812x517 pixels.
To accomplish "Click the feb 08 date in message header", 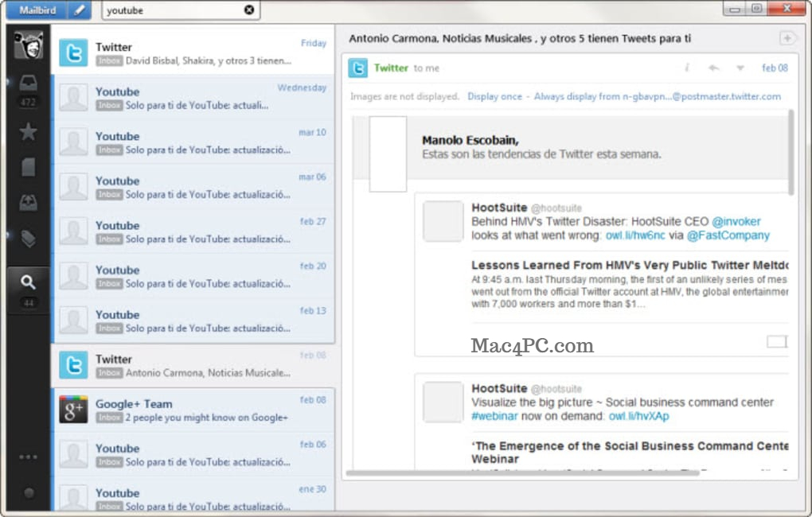I will coord(775,68).
